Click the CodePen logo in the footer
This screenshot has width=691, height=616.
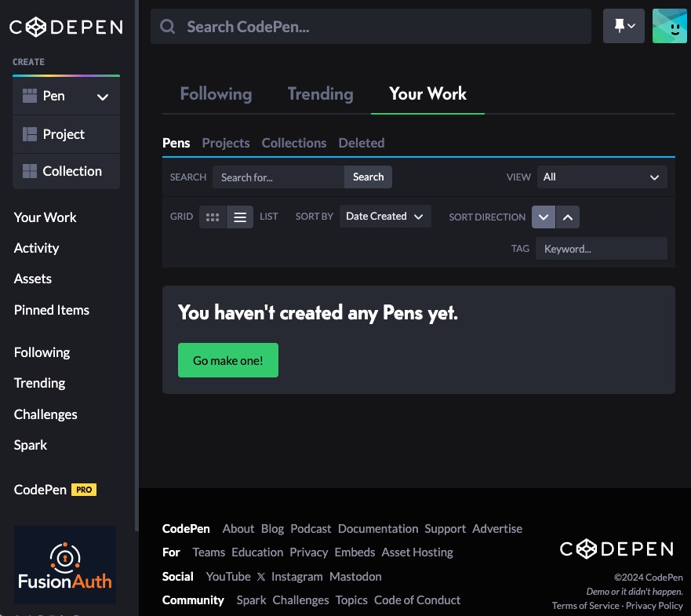pyautogui.click(x=616, y=549)
